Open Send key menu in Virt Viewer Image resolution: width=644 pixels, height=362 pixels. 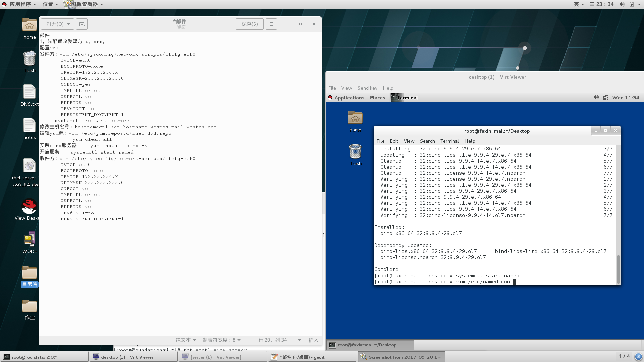(x=367, y=88)
